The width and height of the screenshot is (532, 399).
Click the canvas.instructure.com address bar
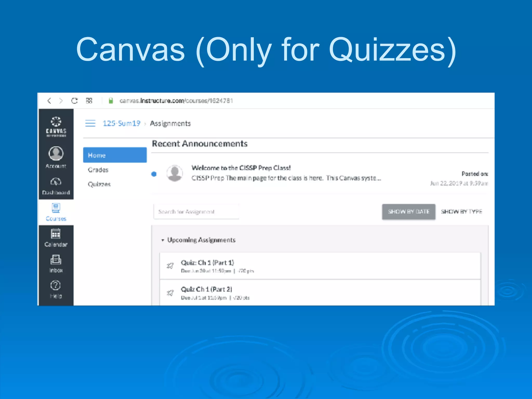[x=176, y=101]
